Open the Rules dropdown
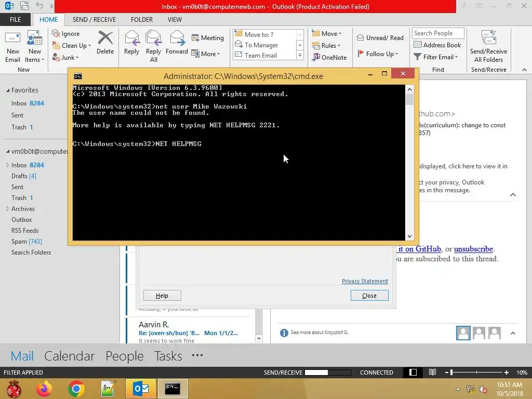Screen dimensions: 532x399 [x=326, y=46]
